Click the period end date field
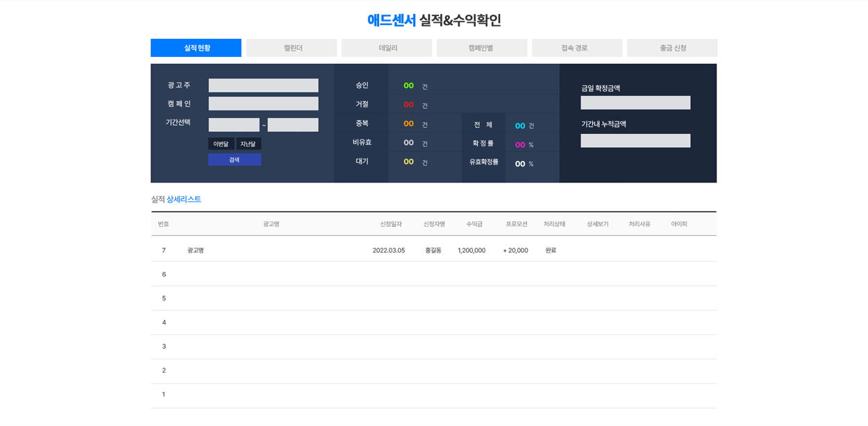Screen dimensions: 868x426 pyautogui.click(x=293, y=125)
